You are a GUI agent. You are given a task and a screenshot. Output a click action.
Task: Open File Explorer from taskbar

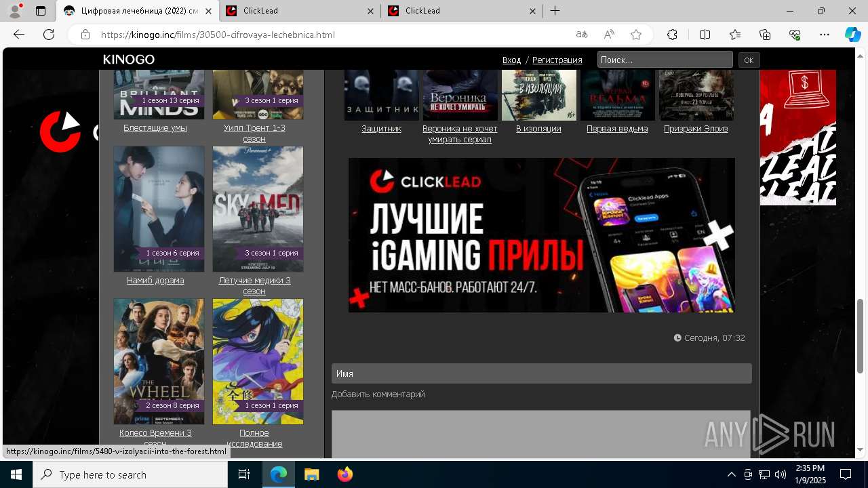tap(311, 474)
